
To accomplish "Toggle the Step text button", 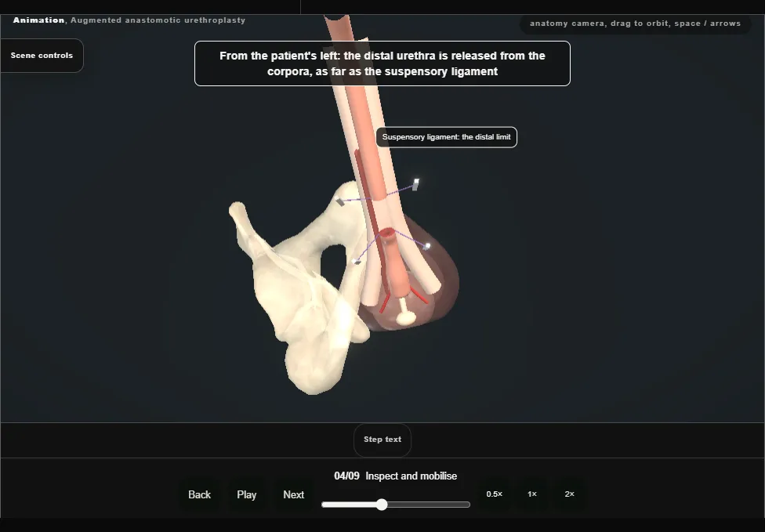I will point(382,440).
